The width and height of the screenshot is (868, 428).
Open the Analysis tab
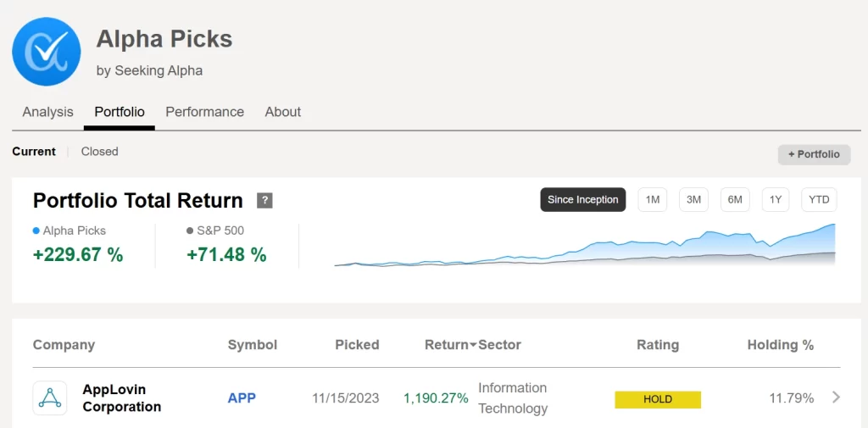[47, 112]
